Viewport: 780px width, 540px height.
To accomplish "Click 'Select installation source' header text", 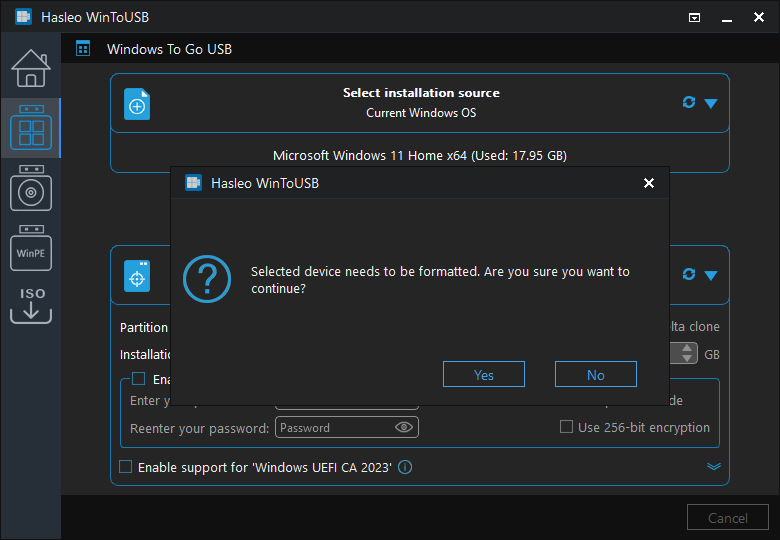I will coord(421,92).
